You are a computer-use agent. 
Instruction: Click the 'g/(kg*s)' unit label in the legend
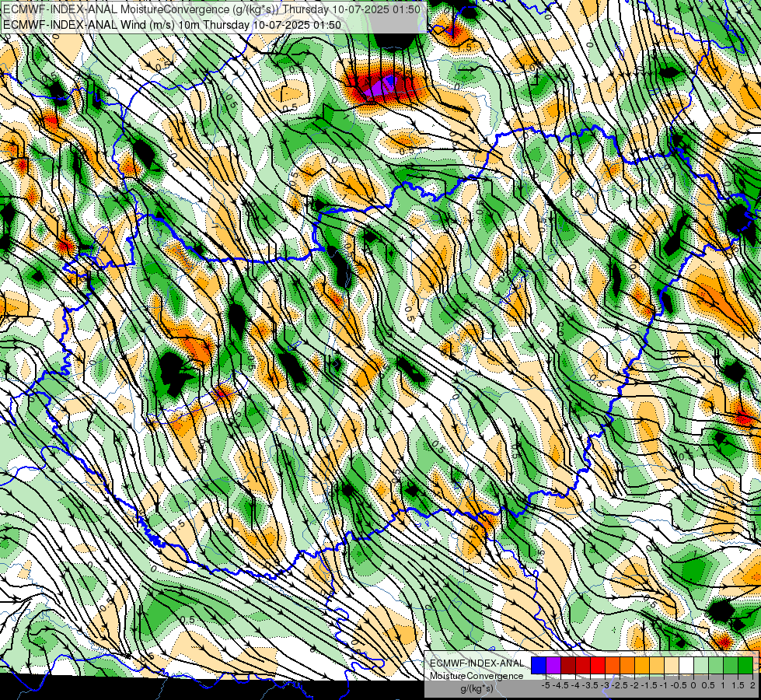[476, 688]
